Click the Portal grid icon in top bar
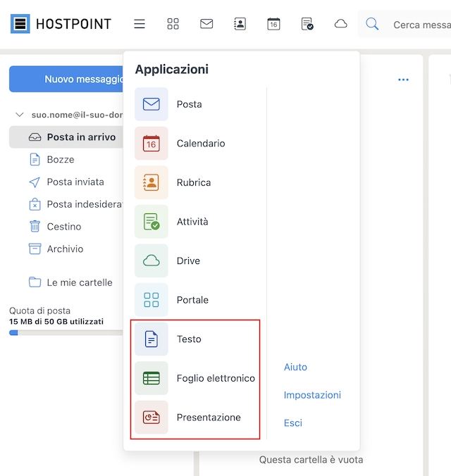451x476 pixels. [173, 24]
